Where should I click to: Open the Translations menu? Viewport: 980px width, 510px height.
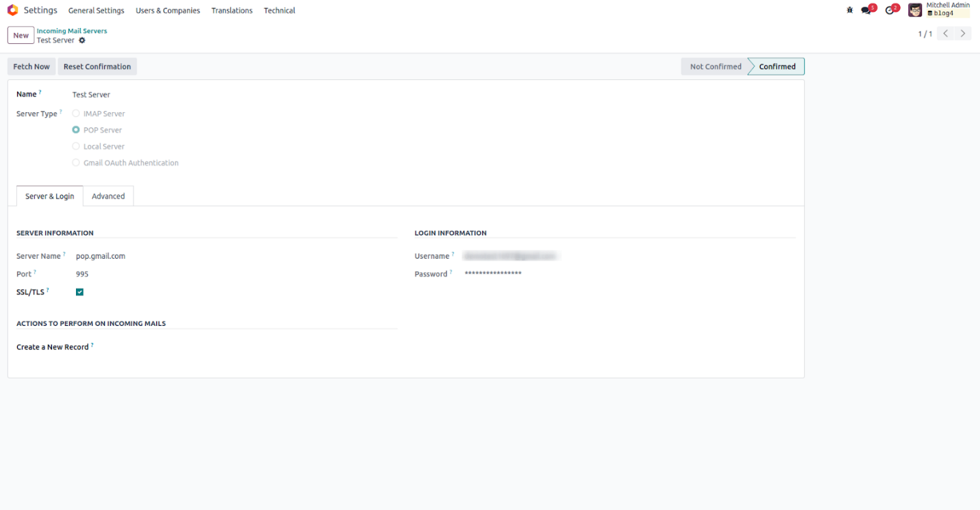232,10
